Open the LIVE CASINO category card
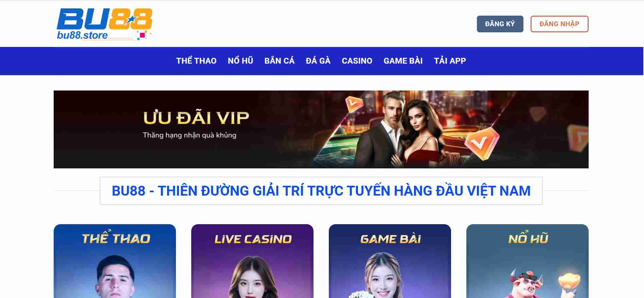 pyautogui.click(x=252, y=261)
